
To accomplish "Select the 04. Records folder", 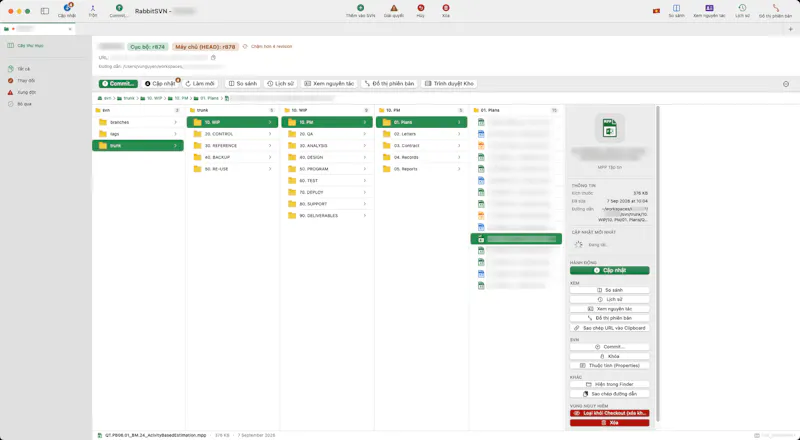I will click(x=421, y=157).
